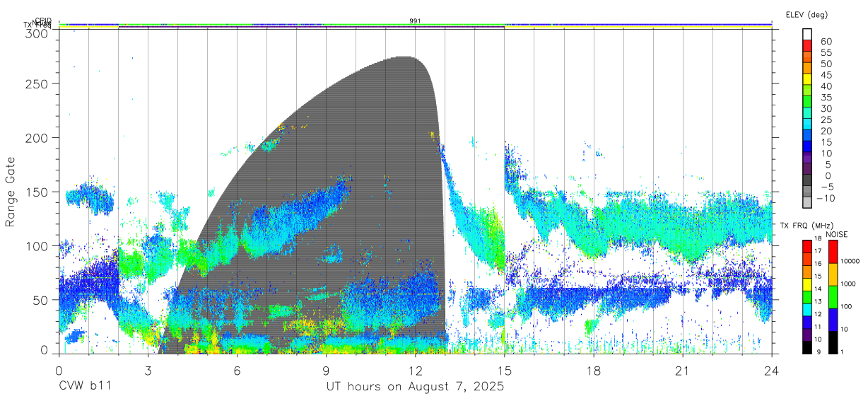The height and width of the screenshot is (401, 868).
Task: Click the "6" tick on the UT hours axis
Action: point(237,370)
